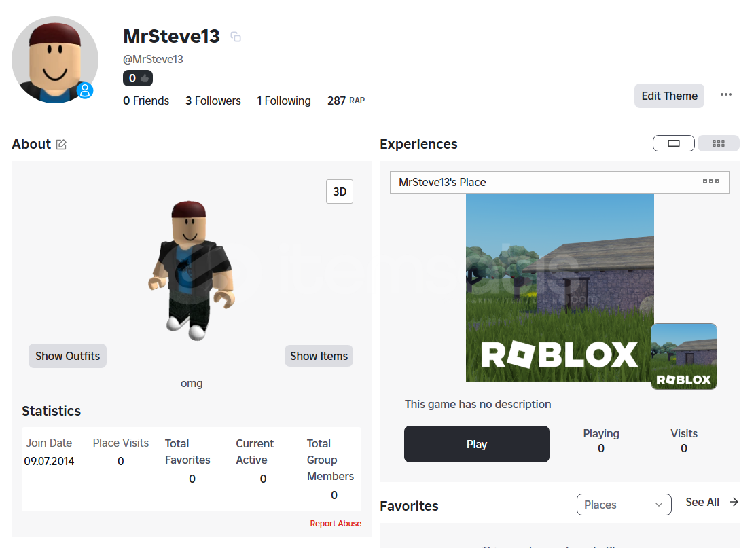Click the Report Abuse link
This screenshot has height=548, width=756.
(x=336, y=524)
